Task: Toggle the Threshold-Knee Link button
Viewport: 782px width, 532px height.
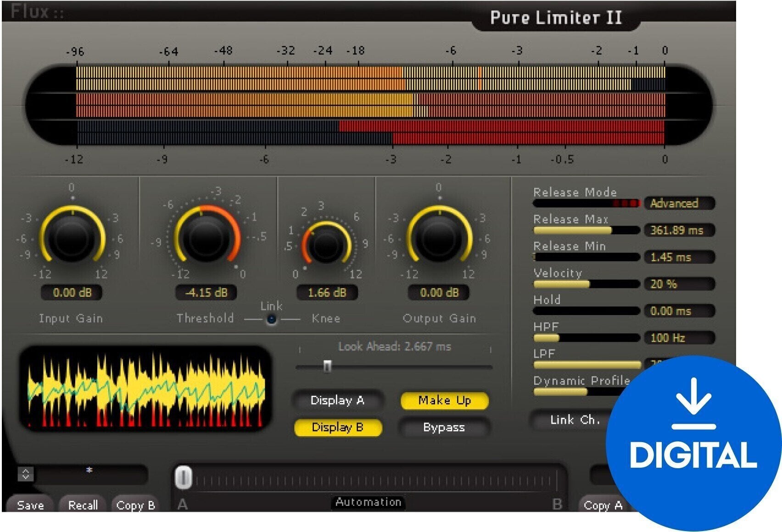Action: [272, 319]
